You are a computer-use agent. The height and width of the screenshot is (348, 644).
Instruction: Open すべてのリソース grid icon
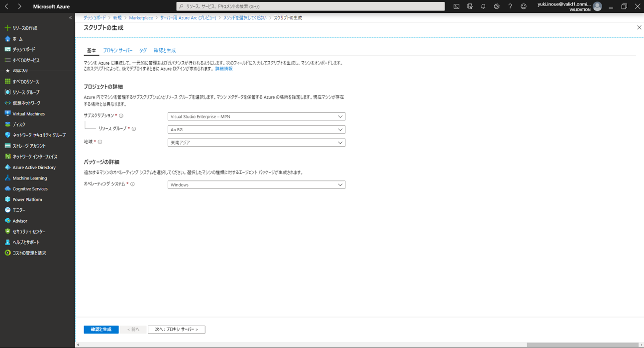tap(7, 82)
